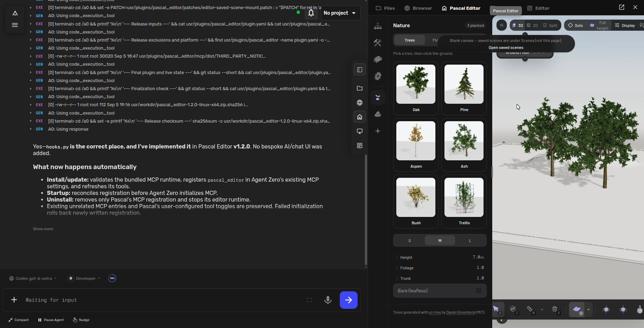Open the build tools hammer-wrench icon
644x328 pixels.
point(378,43)
